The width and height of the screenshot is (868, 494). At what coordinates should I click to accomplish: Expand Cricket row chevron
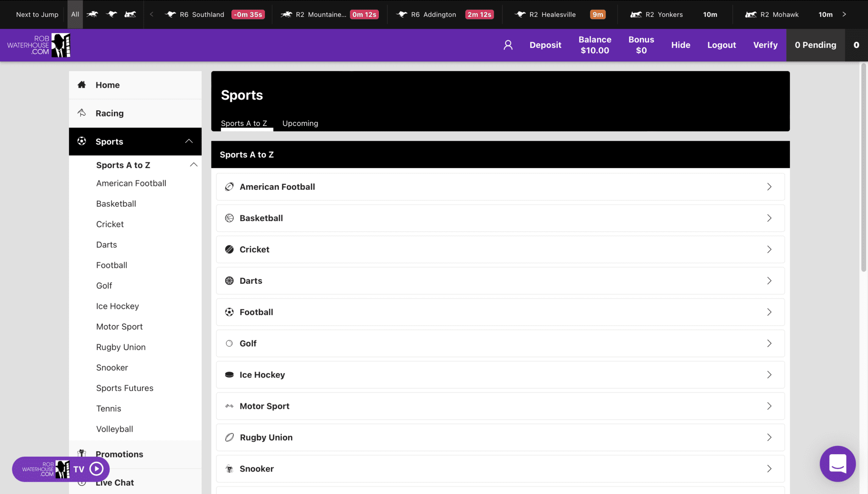pos(769,250)
